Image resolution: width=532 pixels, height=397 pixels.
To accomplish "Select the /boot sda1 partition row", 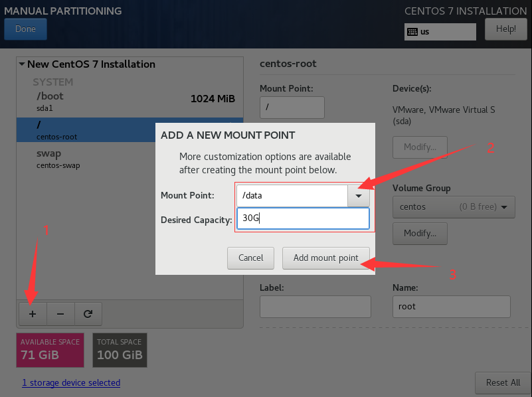I will click(x=130, y=101).
